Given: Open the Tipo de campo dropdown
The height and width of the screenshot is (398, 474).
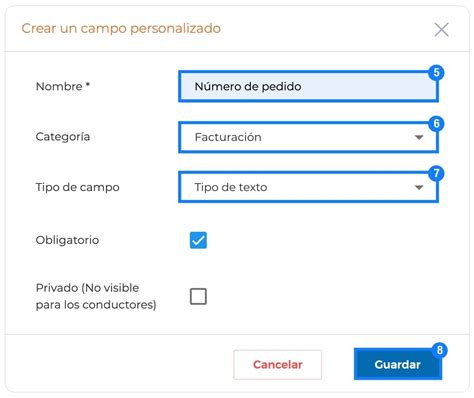Looking at the screenshot, I should point(308,187).
